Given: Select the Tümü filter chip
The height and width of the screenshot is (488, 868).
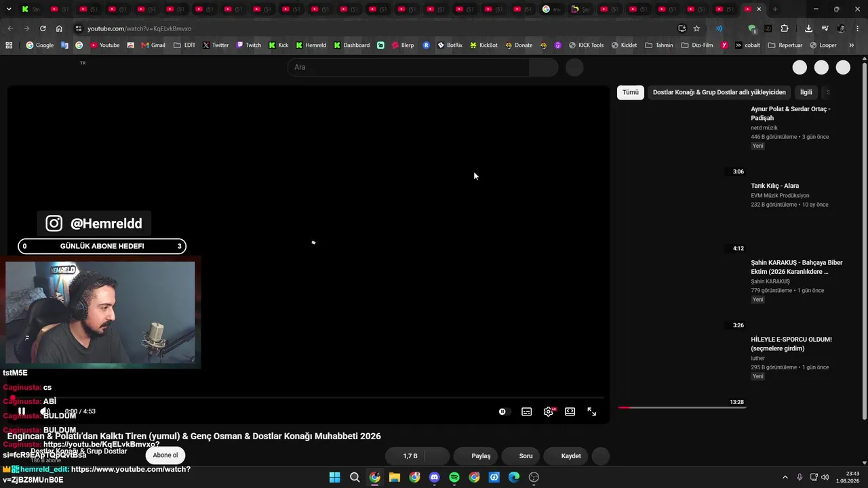Looking at the screenshot, I should tap(631, 92).
